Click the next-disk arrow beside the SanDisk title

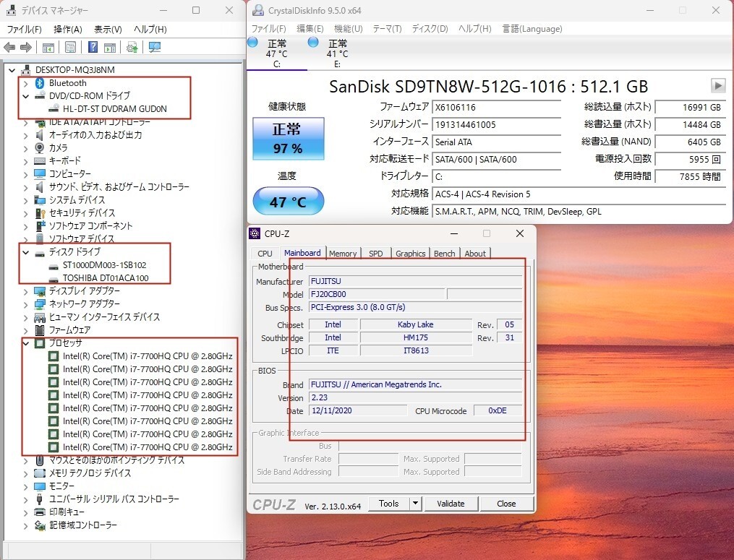tap(717, 85)
